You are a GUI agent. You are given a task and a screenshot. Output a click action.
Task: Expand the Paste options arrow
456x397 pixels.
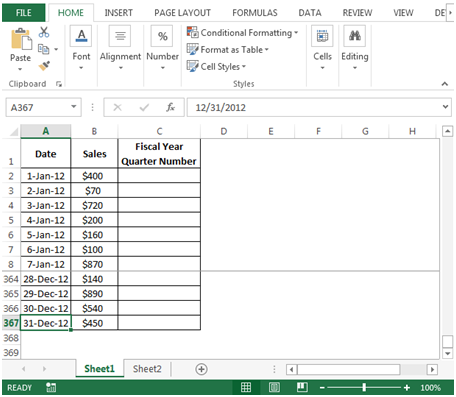click(20, 69)
